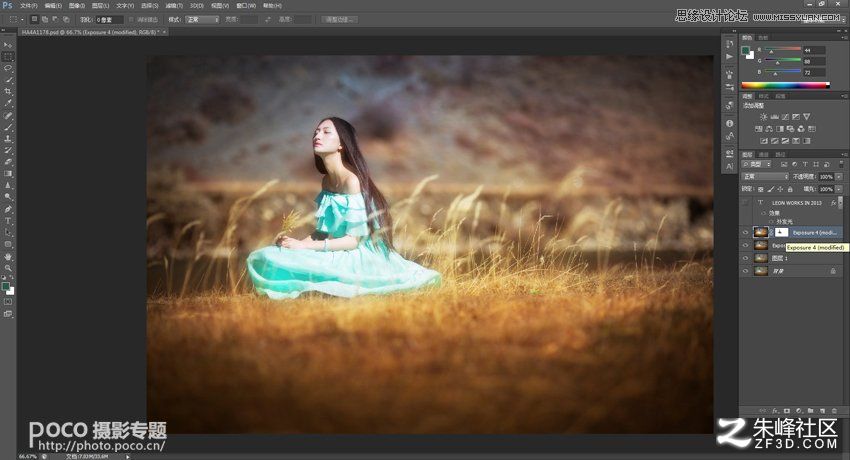Click the Levels adjustment icon

(x=774, y=117)
